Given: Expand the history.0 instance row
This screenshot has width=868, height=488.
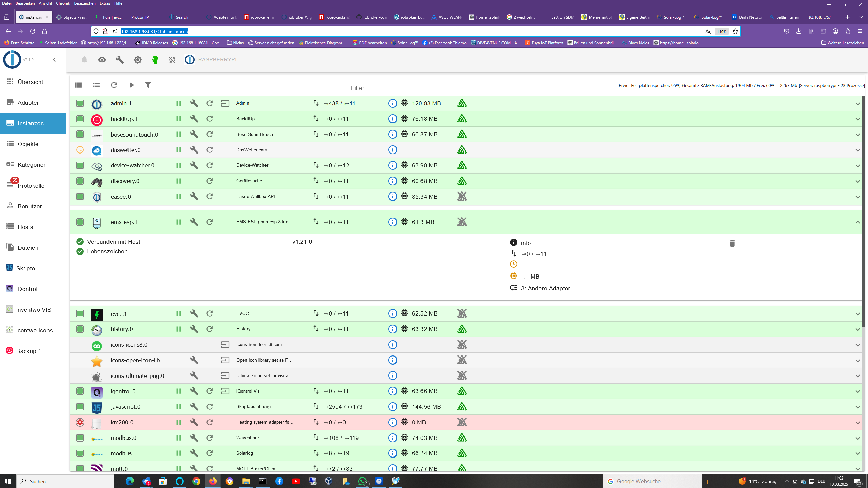Looking at the screenshot, I should 857,329.
